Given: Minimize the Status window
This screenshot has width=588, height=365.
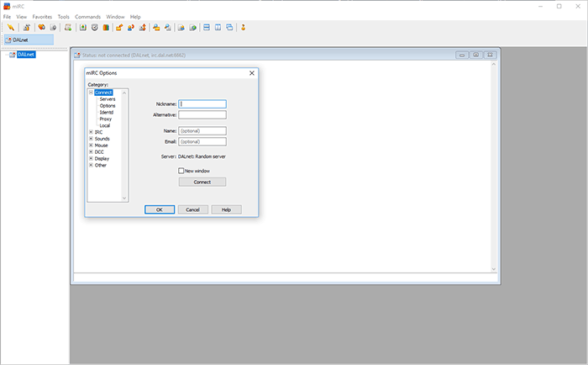Looking at the screenshot, I should point(462,56).
